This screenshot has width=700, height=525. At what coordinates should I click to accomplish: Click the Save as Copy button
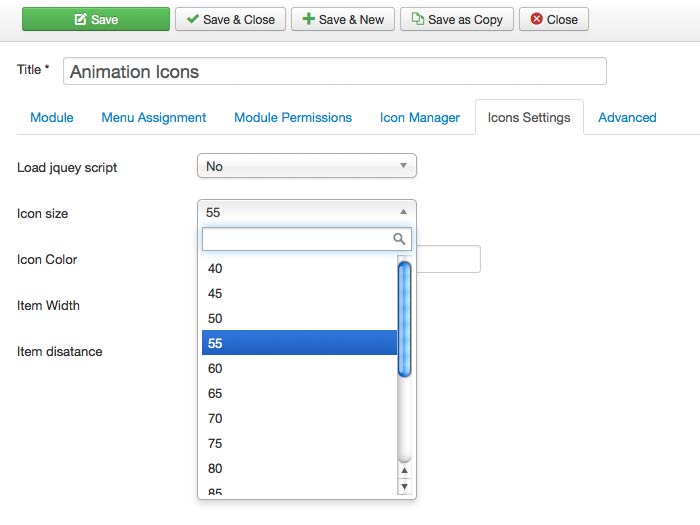point(457,19)
